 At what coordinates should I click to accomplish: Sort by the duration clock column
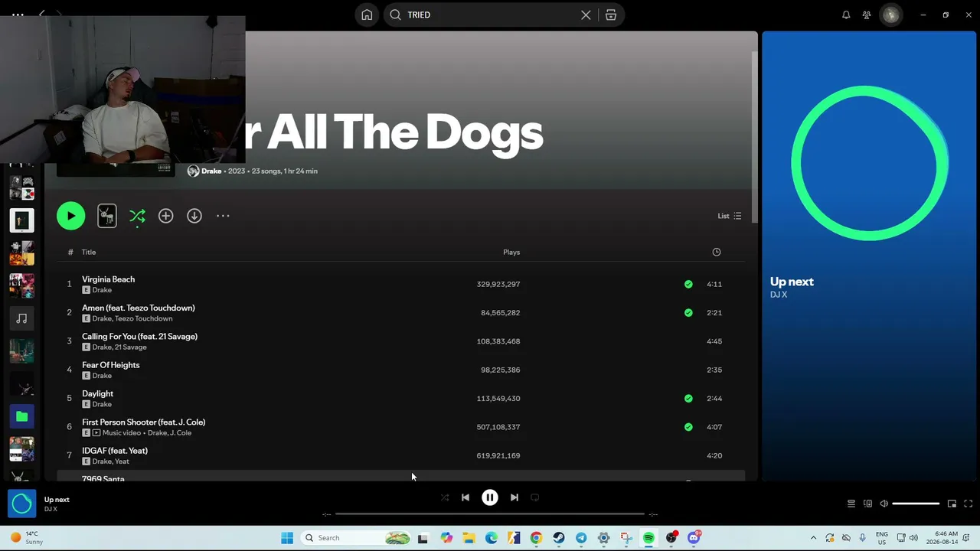point(717,252)
